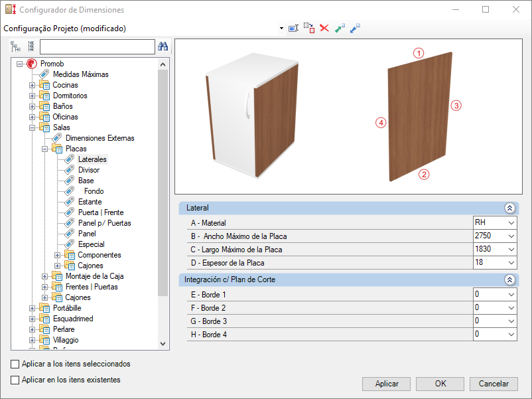Select the Puerta | Frente tree item
Viewport: 532px width, 399px height.
[101, 212]
